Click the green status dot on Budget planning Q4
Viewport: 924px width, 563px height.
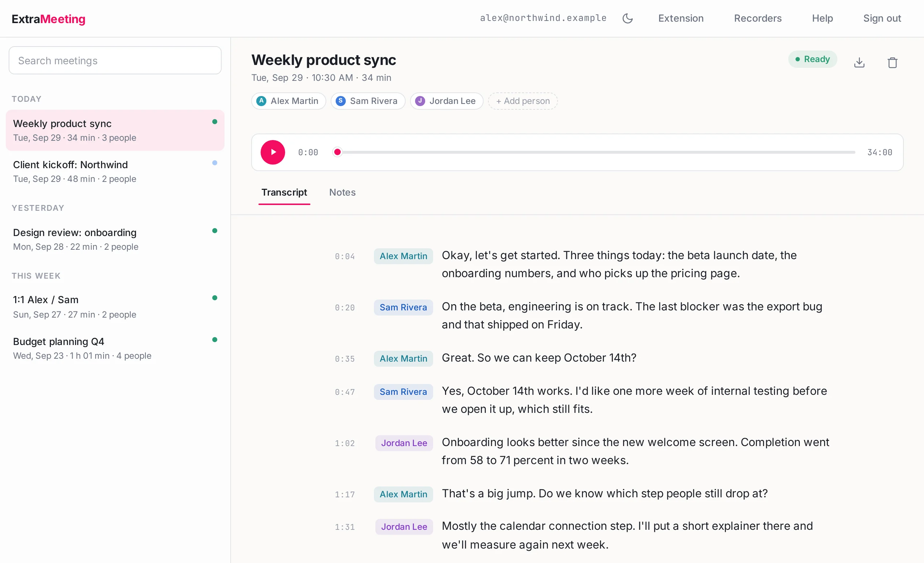[214, 340]
